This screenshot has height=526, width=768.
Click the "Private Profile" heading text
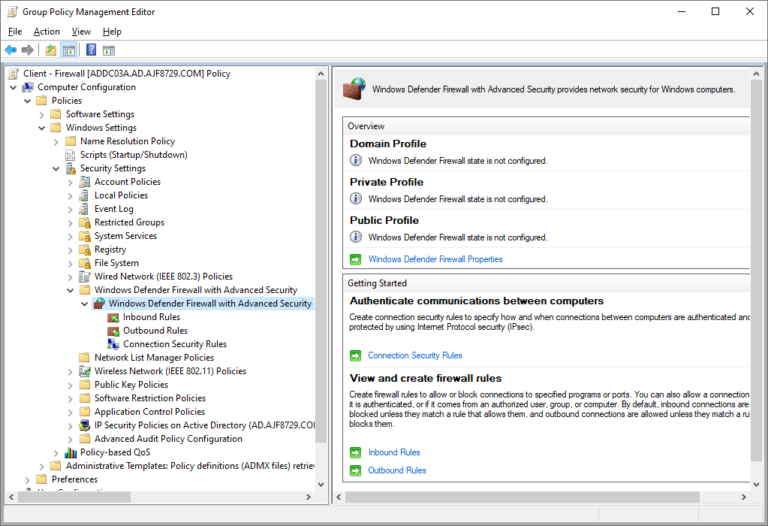pos(386,182)
